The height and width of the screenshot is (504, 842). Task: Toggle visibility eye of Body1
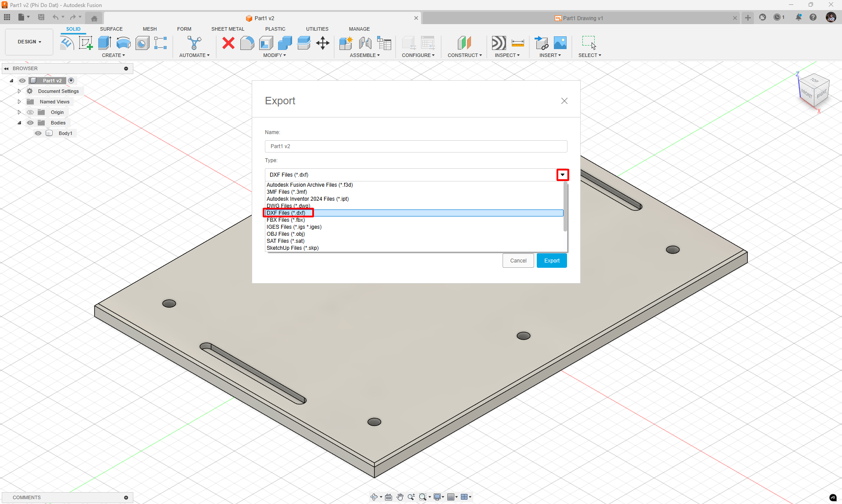click(38, 133)
